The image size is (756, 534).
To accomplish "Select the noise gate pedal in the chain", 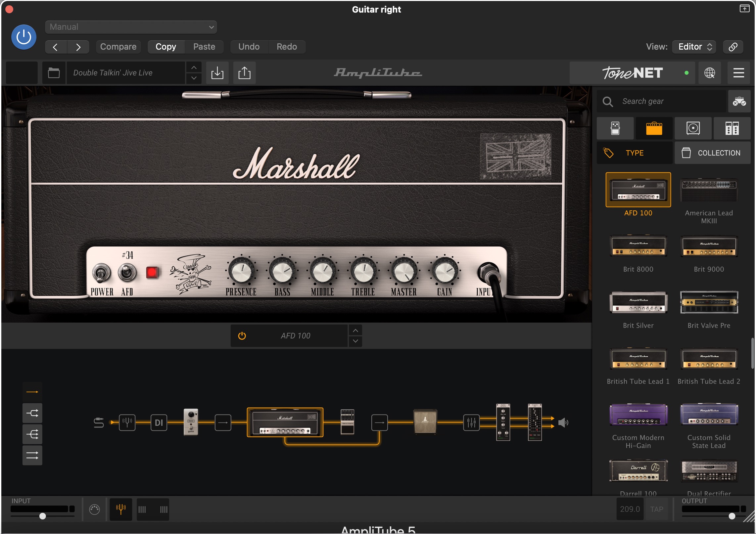I will [191, 422].
